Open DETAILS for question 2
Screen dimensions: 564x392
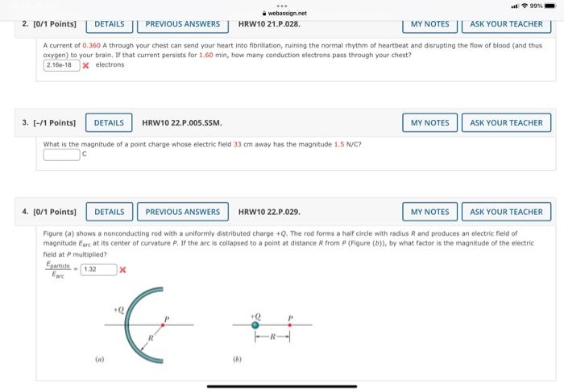(110, 25)
